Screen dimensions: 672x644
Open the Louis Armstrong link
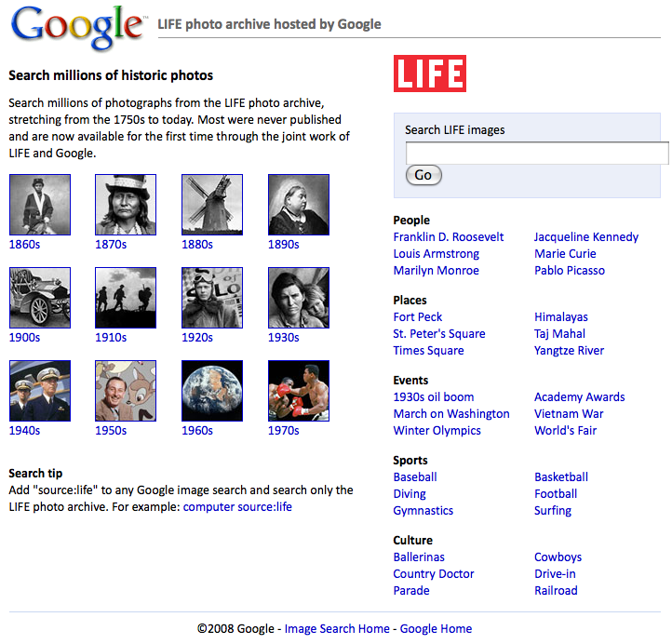pyautogui.click(x=437, y=254)
